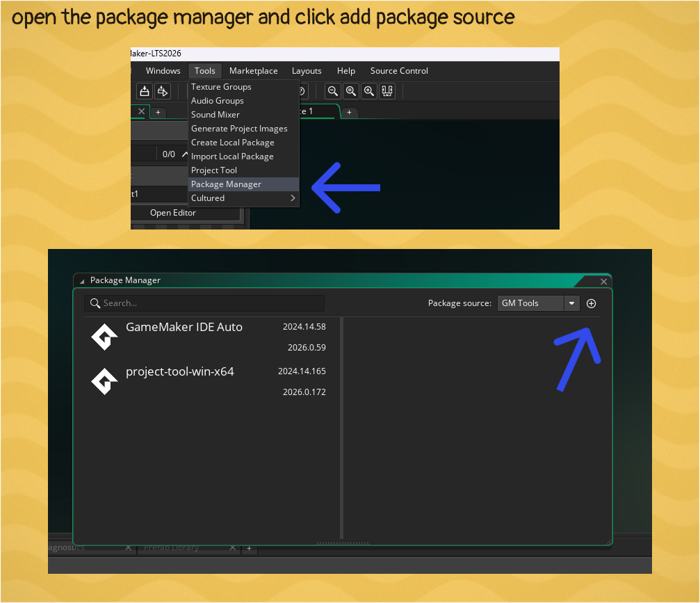Click the 0/0 counter text

coord(169,154)
